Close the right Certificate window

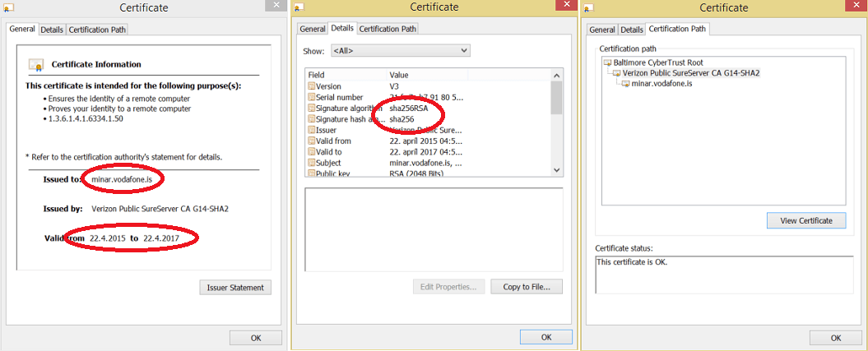point(856,5)
